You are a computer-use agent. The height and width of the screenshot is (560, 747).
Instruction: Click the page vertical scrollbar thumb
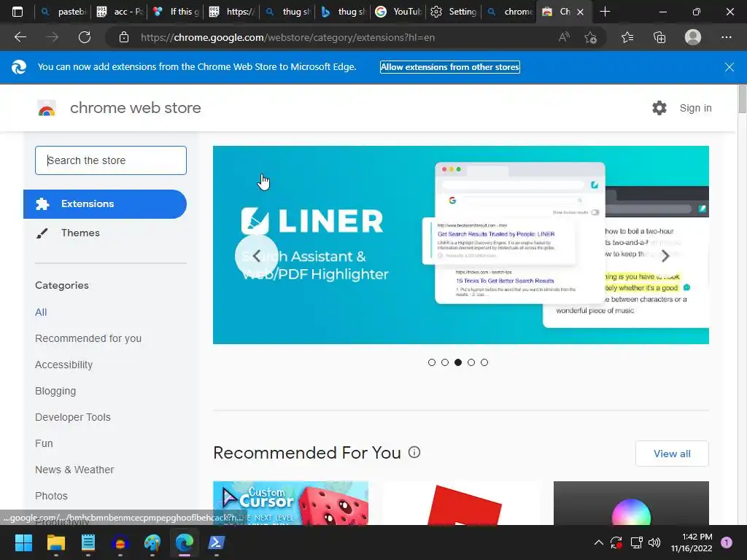[742, 99]
